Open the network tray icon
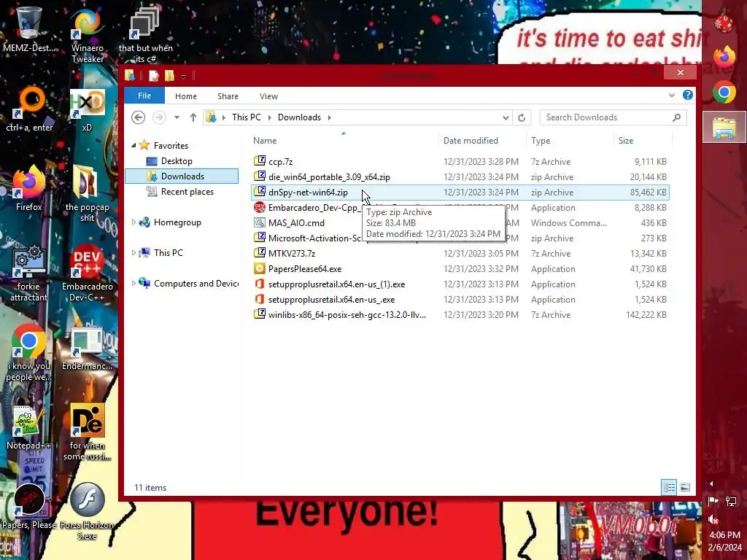This screenshot has height=560, width=747. [731, 501]
